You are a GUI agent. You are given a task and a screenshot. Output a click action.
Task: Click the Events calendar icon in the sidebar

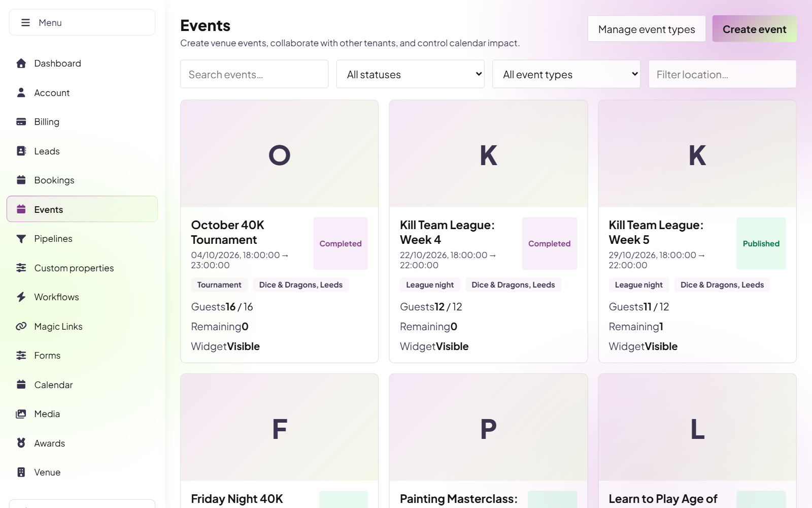21,209
